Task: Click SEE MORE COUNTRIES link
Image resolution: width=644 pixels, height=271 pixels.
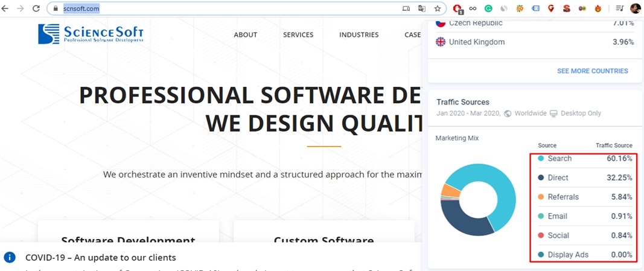Action: pyautogui.click(x=592, y=71)
